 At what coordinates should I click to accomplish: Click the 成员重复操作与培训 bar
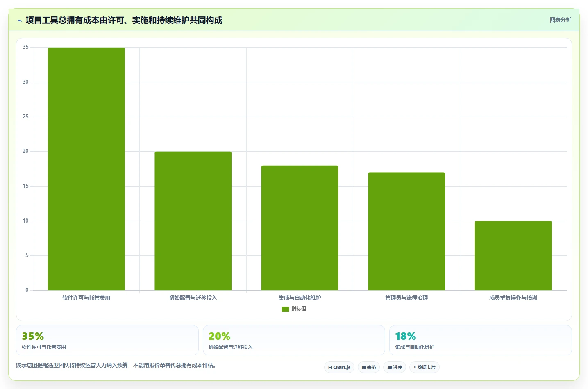[513, 256]
